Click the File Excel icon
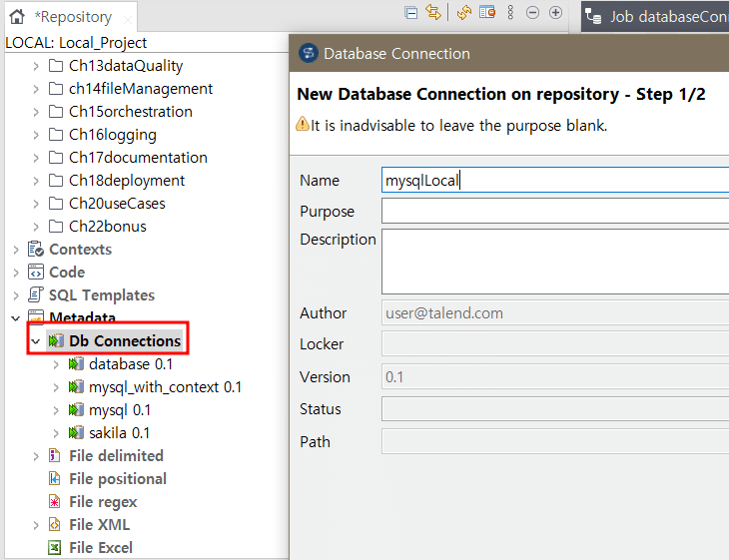Viewport: 729px width, 560px height. (54, 547)
